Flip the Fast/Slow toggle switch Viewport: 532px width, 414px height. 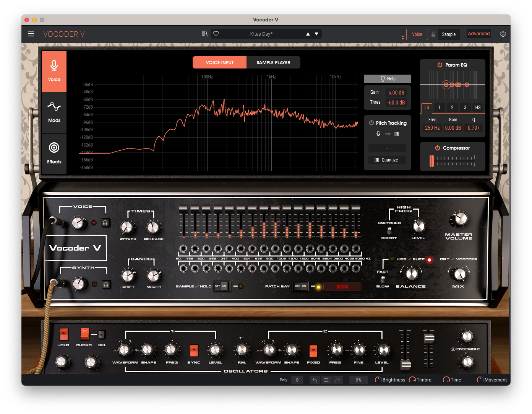tap(383, 279)
